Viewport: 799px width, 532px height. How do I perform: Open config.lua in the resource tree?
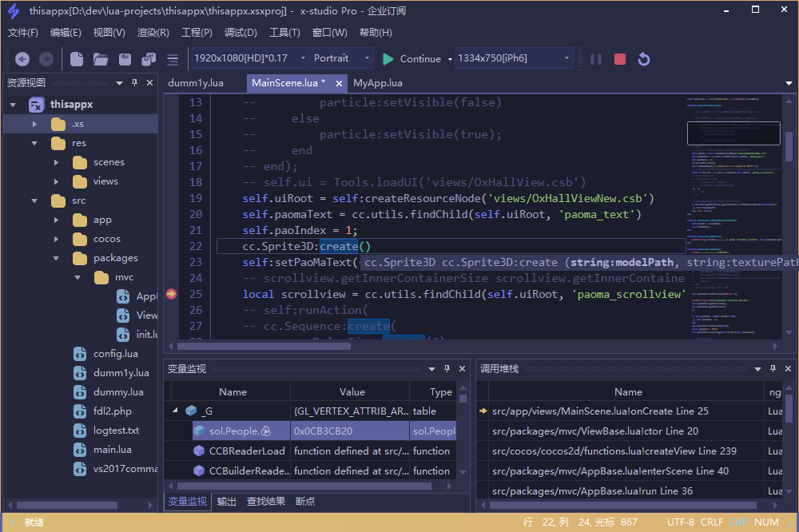tap(115, 354)
